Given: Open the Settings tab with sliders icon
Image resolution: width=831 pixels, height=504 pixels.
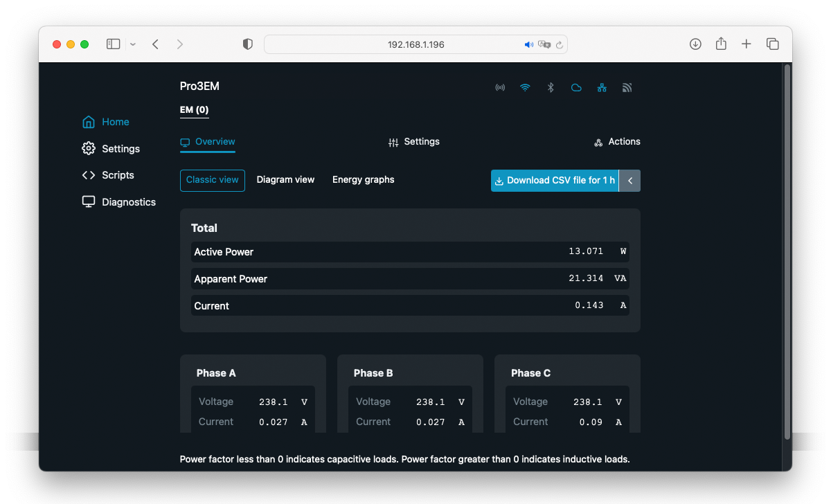Looking at the screenshot, I should 414,142.
